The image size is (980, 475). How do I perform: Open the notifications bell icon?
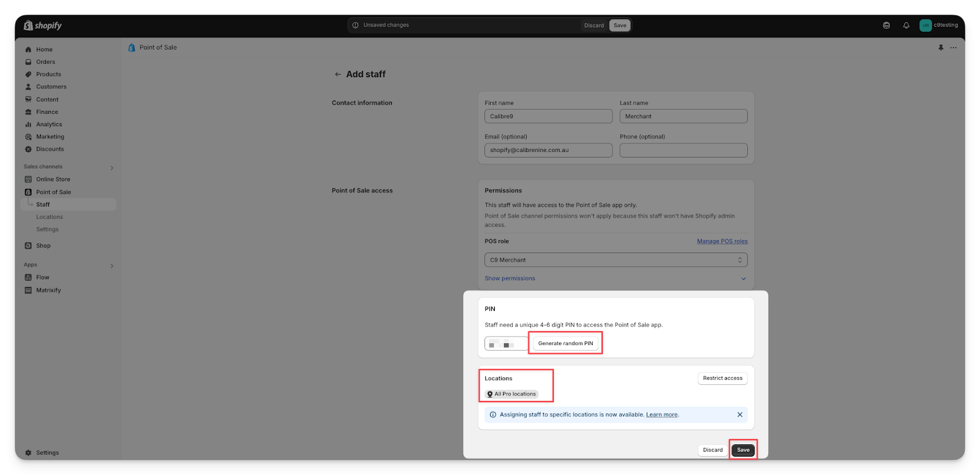tap(906, 25)
